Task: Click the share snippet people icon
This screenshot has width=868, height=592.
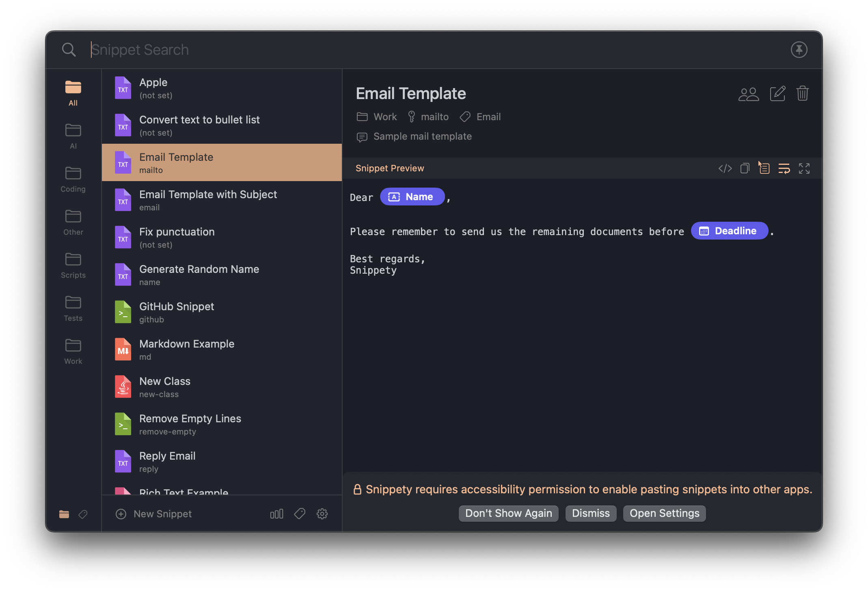Action: pyautogui.click(x=749, y=94)
